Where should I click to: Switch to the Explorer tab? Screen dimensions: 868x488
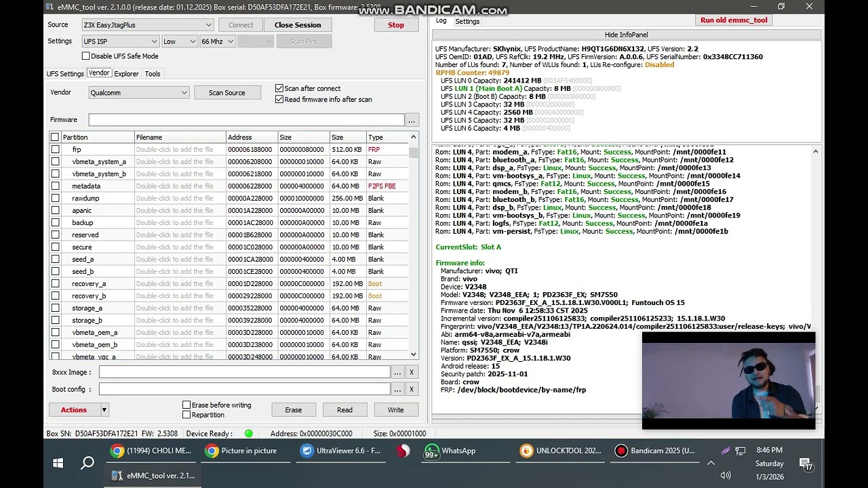pyautogui.click(x=126, y=74)
